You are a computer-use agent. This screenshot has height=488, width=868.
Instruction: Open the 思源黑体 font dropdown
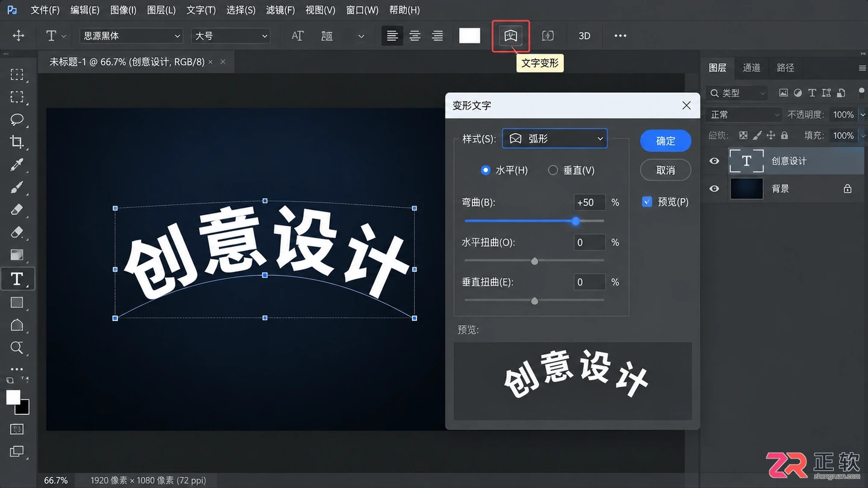tap(131, 36)
